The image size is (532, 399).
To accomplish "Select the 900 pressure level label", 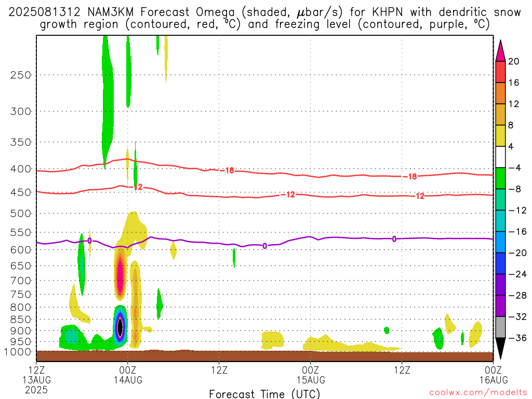I will coord(21,331).
